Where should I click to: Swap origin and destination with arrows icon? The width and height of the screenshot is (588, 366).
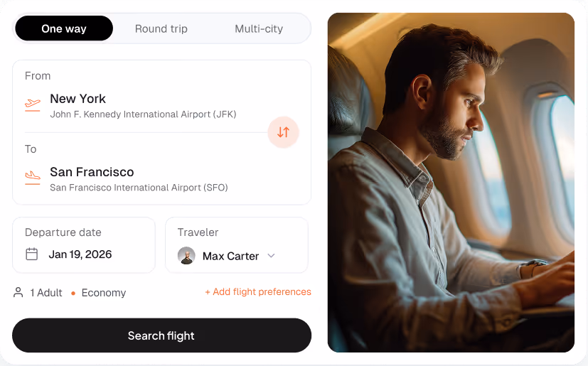click(283, 132)
